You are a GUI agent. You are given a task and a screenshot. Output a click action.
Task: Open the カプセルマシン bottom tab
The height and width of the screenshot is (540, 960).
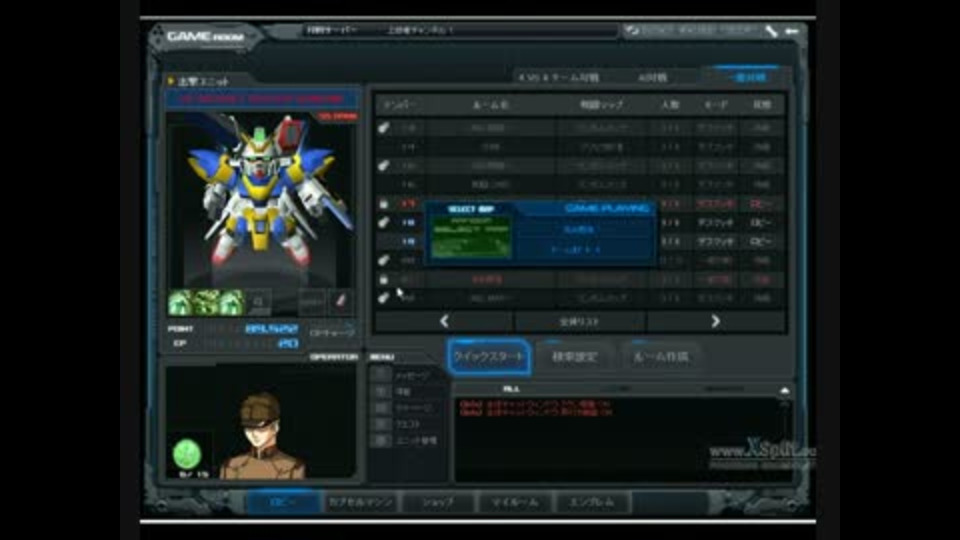point(361,502)
